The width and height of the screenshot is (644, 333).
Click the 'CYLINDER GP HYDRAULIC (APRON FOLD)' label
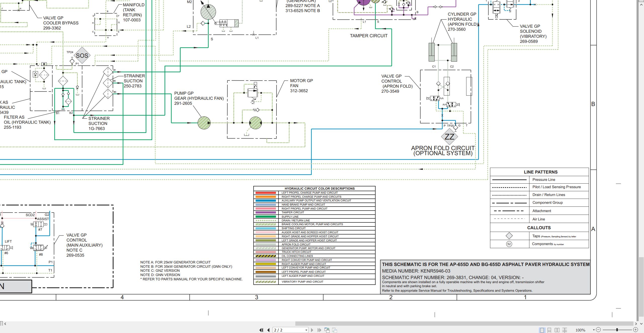(x=462, y=22)
